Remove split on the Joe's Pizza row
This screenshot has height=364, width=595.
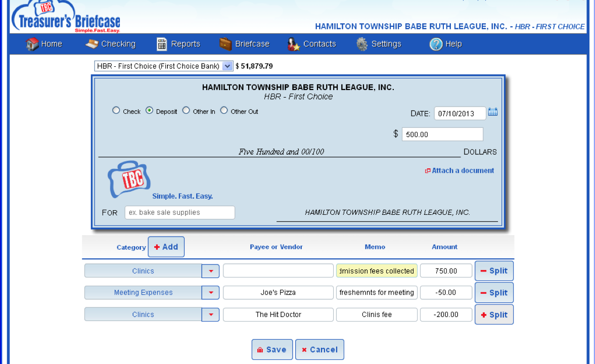[494, 293]
